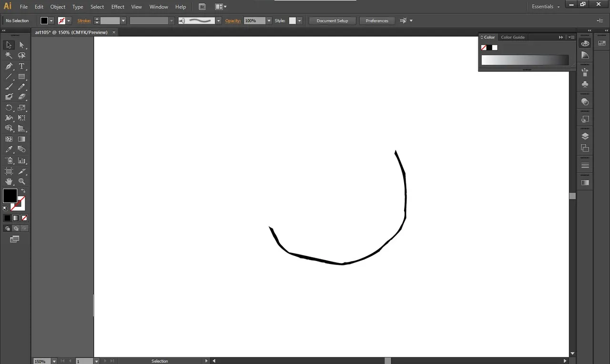Select the Pencil tool
The height and width of the screenshot is (364, 610).
pos(21,87)
